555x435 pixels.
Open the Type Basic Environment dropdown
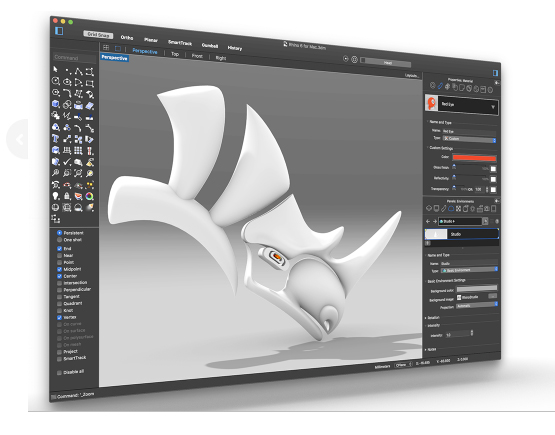(x=469, y=270)
